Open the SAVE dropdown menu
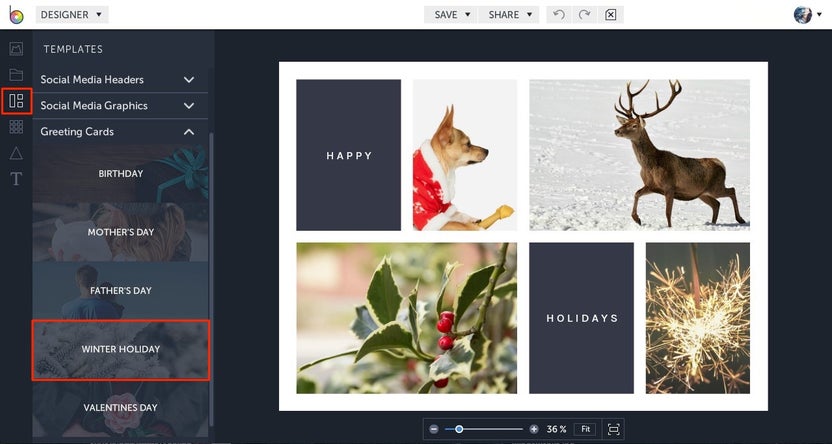The image size is (832, 444). (x=451, y=15)
